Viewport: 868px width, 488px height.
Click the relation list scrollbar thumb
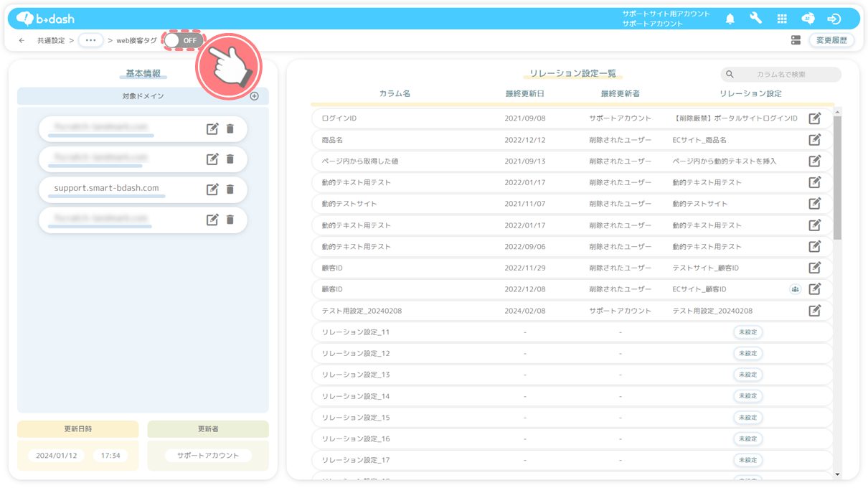click(837, 177)
